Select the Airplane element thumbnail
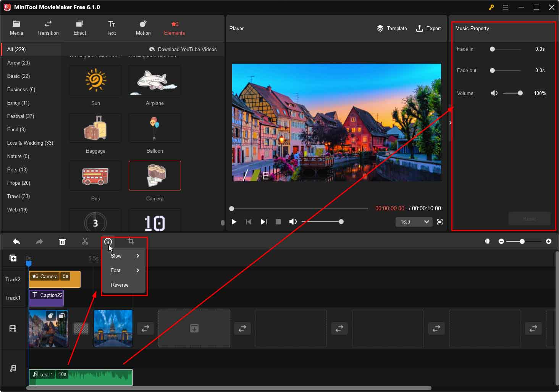559x392 pixels. click(x=155, y=80)
